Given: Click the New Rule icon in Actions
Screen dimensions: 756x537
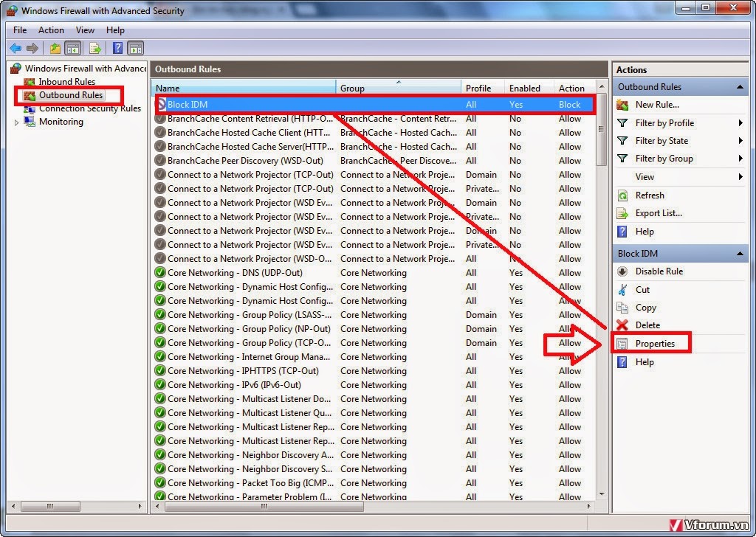Looking at the screenshot, I should (x=622, y=105).
